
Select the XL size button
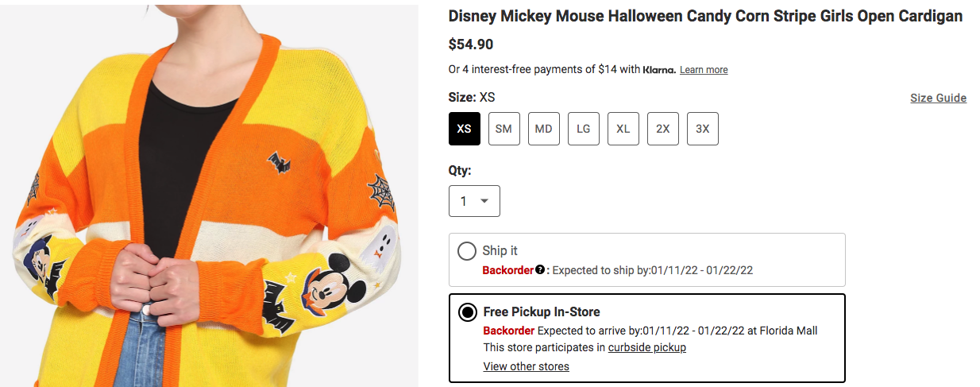tap(623, 129)
